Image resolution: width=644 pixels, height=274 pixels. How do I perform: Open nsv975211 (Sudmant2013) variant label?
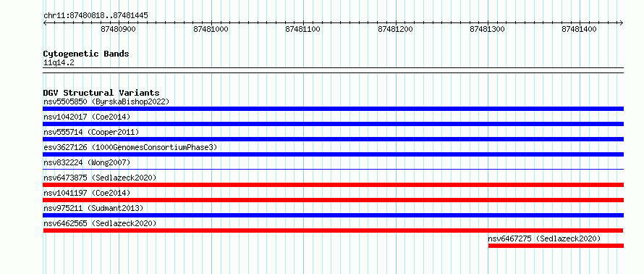click(93, 208)
